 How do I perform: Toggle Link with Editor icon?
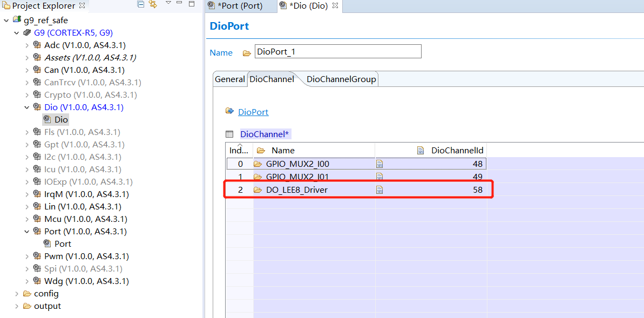coord(153,5)
